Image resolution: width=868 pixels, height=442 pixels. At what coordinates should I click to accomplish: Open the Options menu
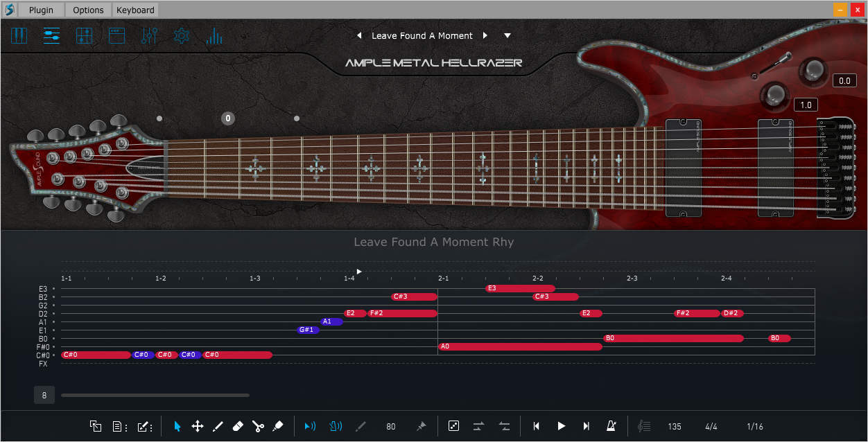[x=89, y=10]
